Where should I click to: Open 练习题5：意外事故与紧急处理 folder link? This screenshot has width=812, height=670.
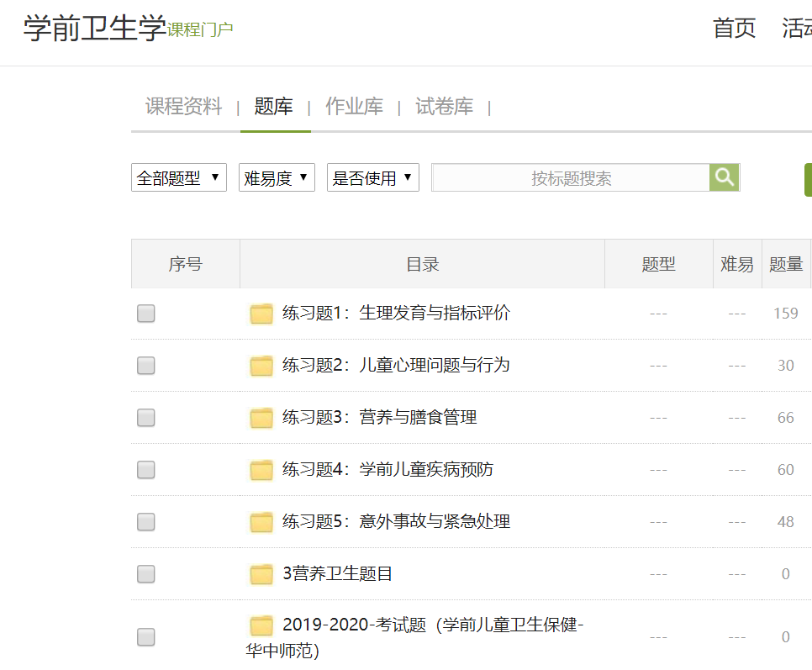[x=396, y=521]
